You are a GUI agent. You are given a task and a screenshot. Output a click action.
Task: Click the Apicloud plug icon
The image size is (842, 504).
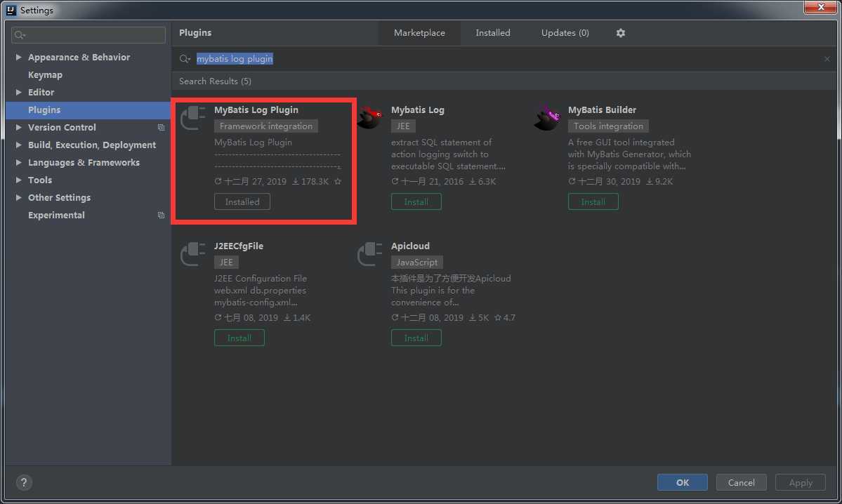tap(369, 254)
